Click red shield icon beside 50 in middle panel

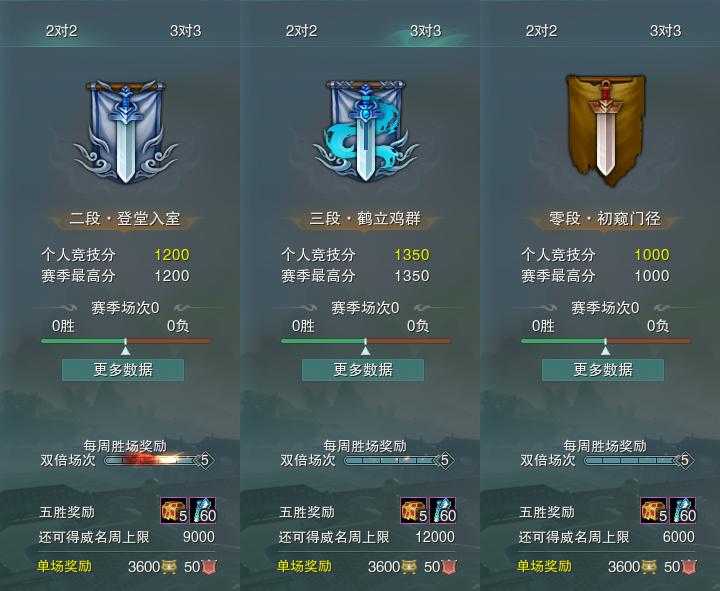tap(450, 567)
